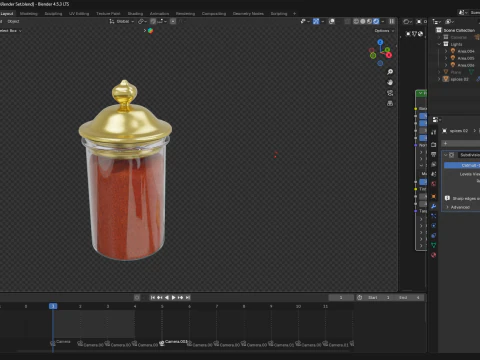Image resolution: width=480 pixels, height=360 pixels.
Task: Open the Modifiers wrench tab icon
Action: tap(433, 206)
